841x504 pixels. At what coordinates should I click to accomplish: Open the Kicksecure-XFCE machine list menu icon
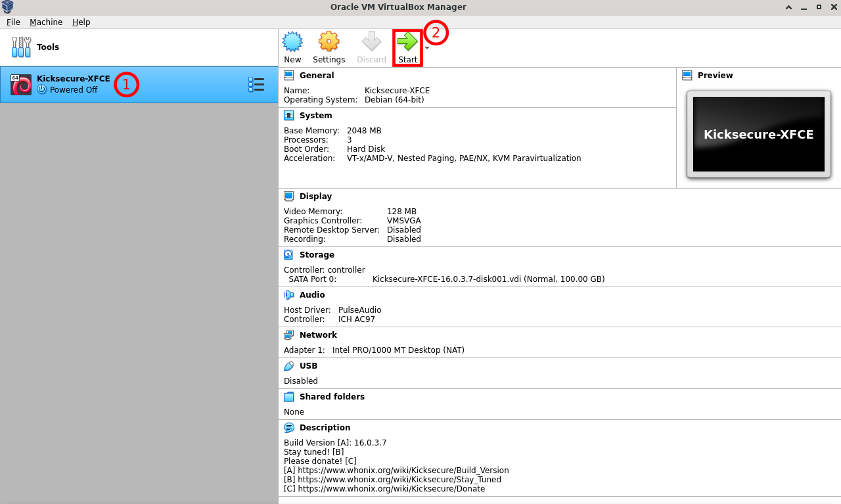[256, 85]
